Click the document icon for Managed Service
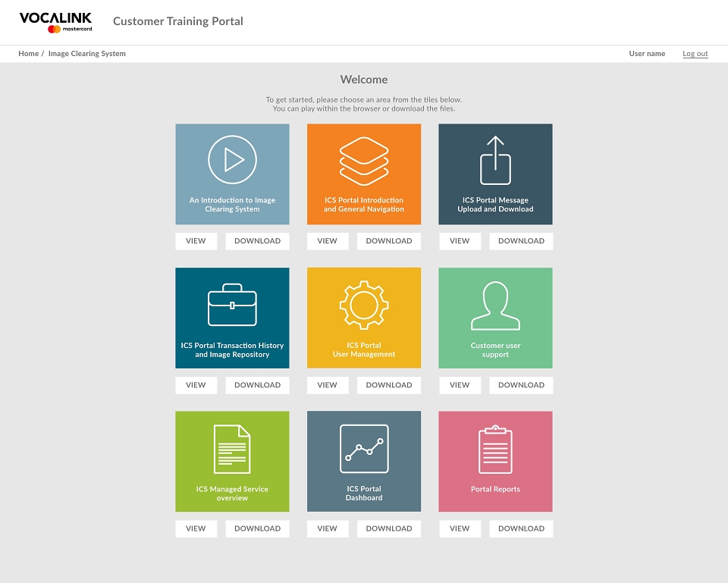This screenshot has width=728, height=583. click(232, 449)
